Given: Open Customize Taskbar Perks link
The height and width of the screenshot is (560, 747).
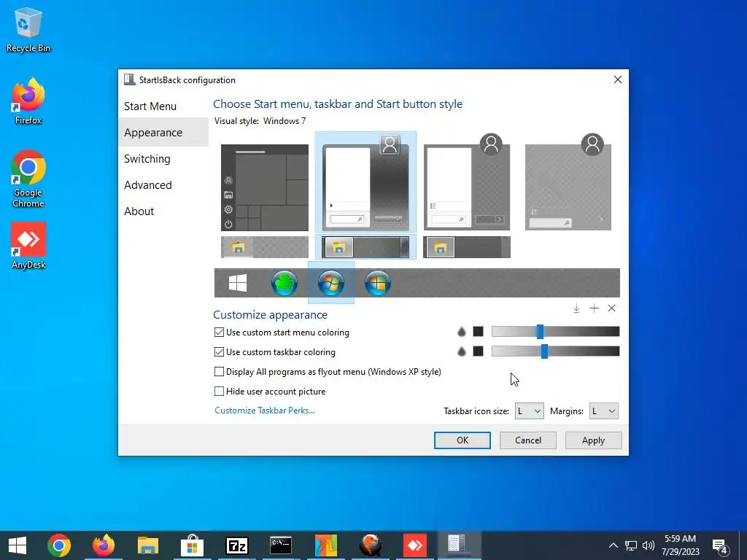Looking at the screenshot, I should [265, 411].
